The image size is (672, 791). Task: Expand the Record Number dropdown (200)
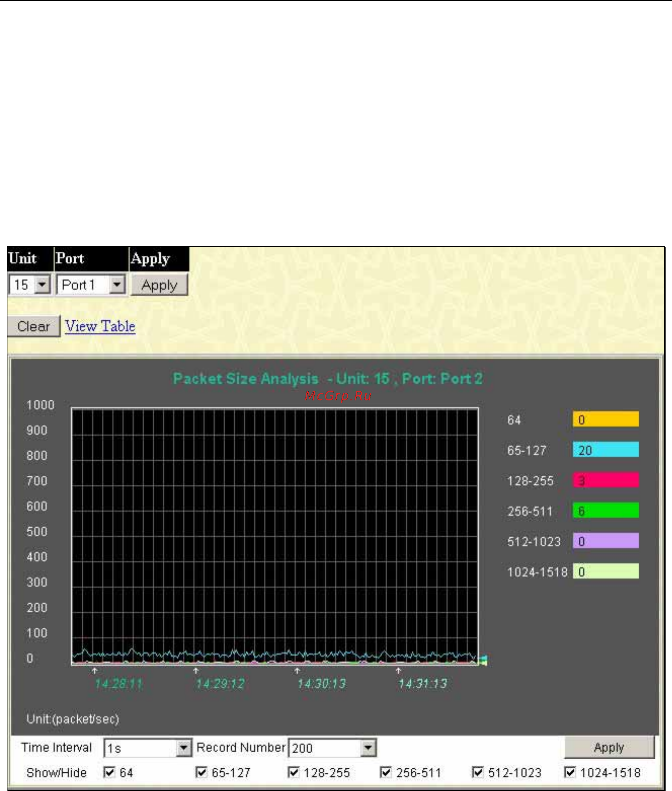pos(332,748)
